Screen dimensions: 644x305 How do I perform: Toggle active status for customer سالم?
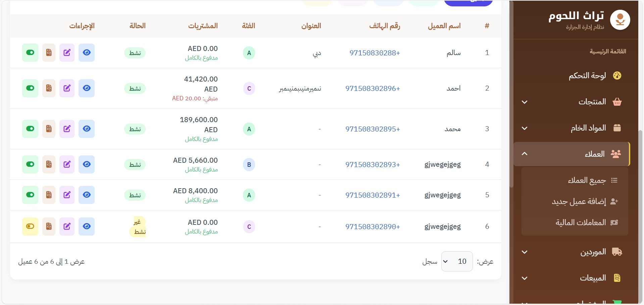(x=30, y=53)
